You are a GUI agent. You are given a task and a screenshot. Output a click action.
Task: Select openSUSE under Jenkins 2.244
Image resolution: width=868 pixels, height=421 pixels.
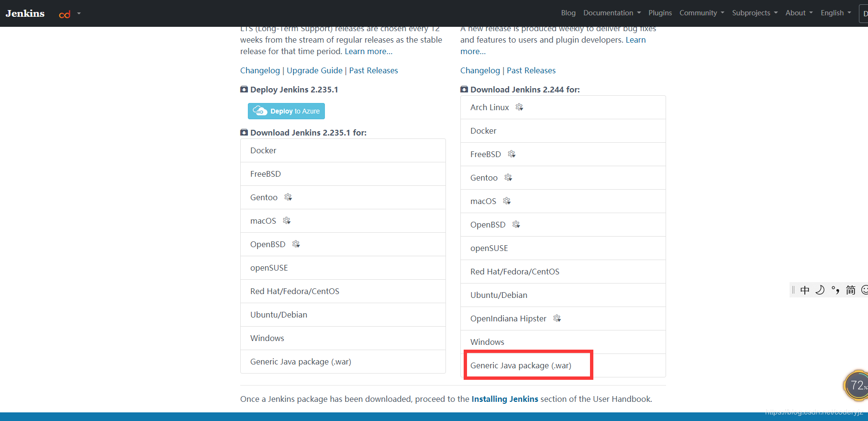point(563,248)
